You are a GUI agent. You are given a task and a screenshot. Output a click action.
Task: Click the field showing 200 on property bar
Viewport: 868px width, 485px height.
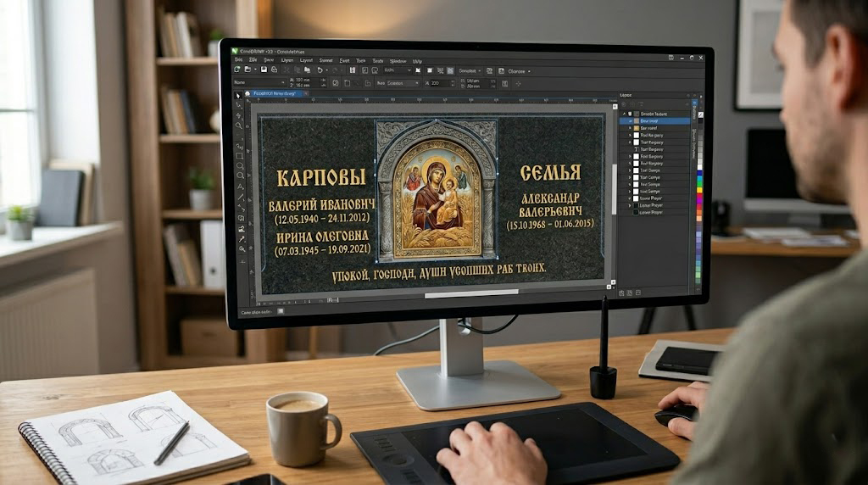tap(441, 83)
